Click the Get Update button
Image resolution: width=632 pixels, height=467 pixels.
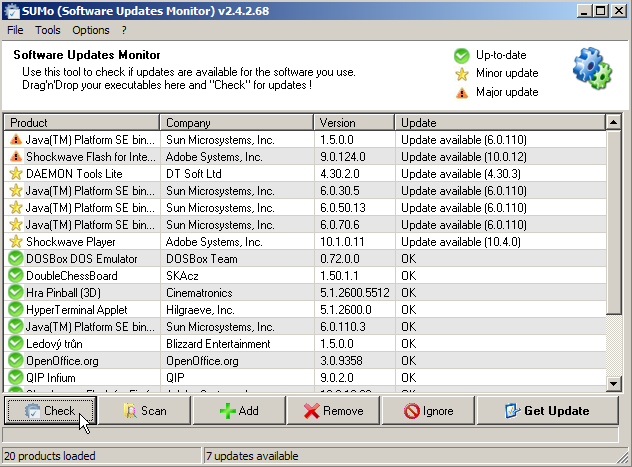pos(548,411)
